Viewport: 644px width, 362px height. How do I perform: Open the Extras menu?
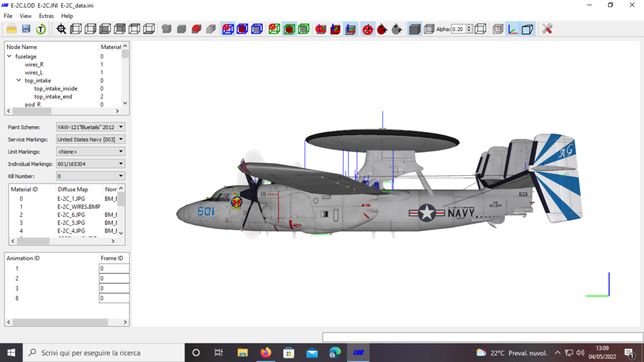tap(46, 16)
